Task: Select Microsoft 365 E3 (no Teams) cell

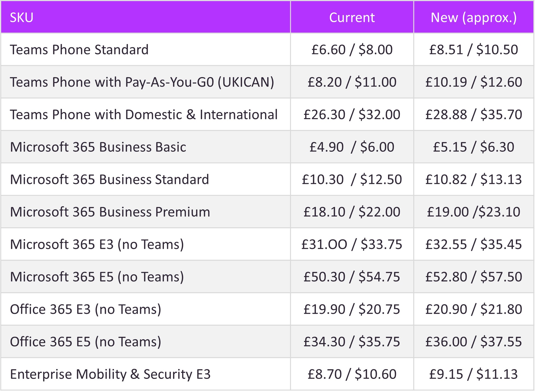Action: pos(146,244)
